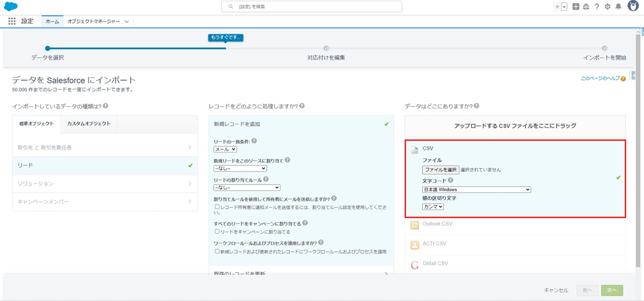Expand the オブジェクトマネージャー chevron menu
644x301 pixels.
pyautogui.click(x=127, y=21)
